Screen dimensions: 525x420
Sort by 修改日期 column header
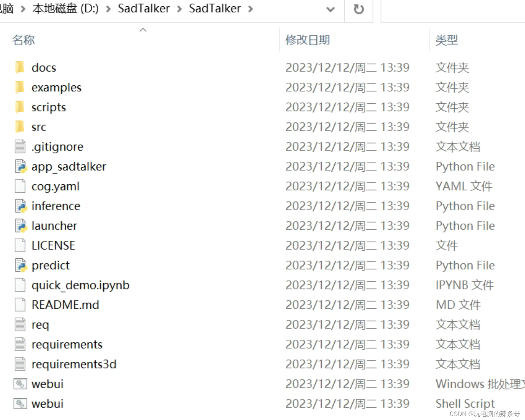(308, 40)
